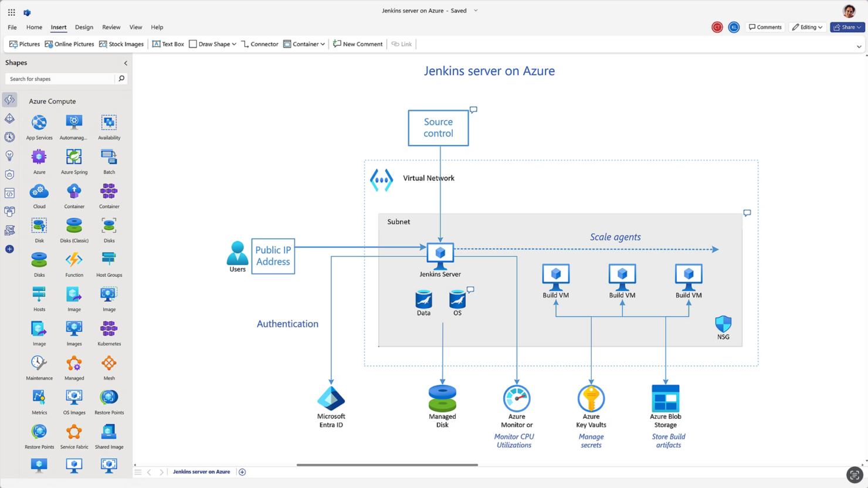Open the Container dropdown
This screenshot has height=488, width=868.
point(304,43)
